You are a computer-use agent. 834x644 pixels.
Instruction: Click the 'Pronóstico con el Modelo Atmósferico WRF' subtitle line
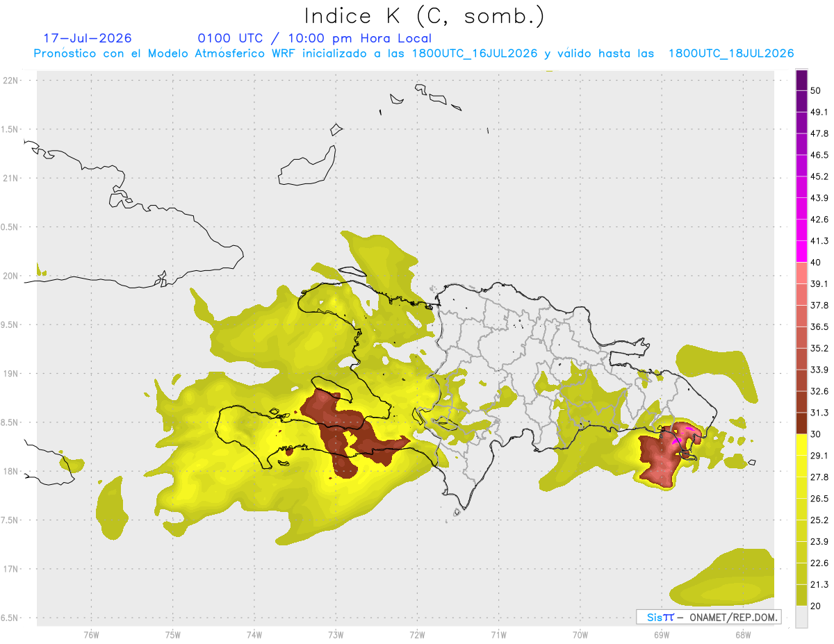[414, 53]
